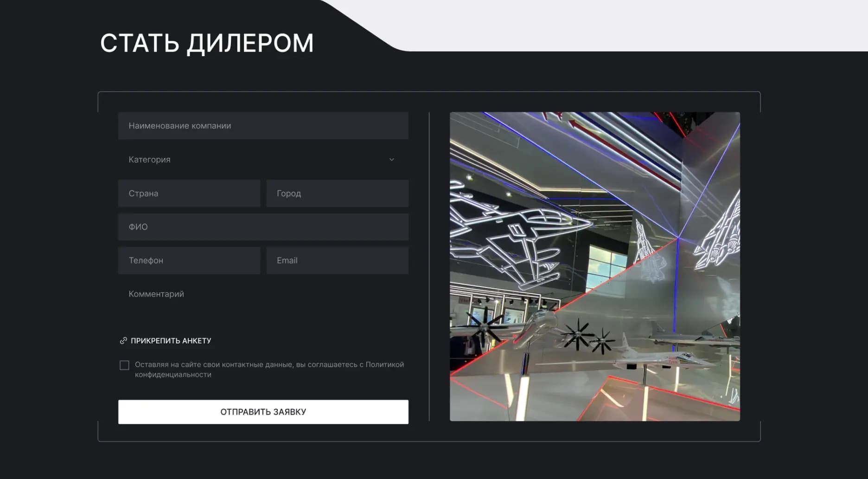Click the СТАТЬ ДИЛЕРОМ heading

coord(207,43)
